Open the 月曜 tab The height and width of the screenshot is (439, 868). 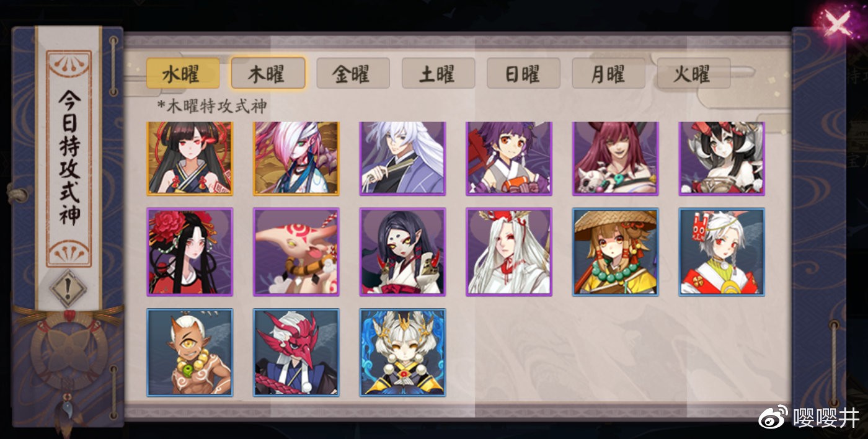608,73
